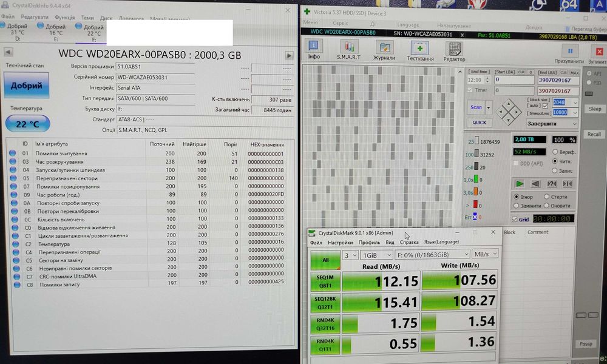Toggle the Grid checkbox in Victoria
Viewport: 607px width, 364px height.
pyautogui.click(x=515, y=220)
